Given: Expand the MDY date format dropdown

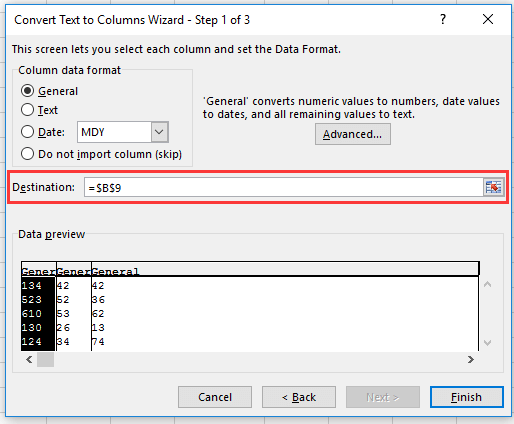Looking at the screenshot, I should pyautogui.click(x=159, y=132).
